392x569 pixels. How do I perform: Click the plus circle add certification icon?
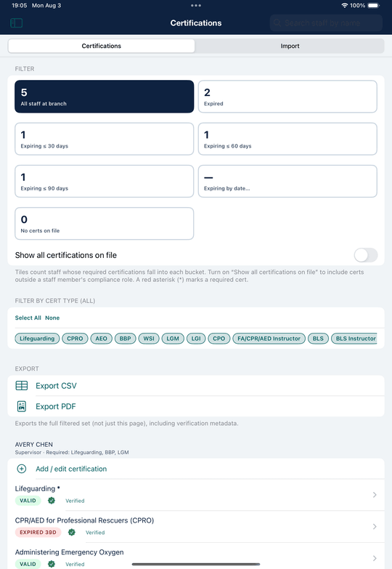pos(22,469)
